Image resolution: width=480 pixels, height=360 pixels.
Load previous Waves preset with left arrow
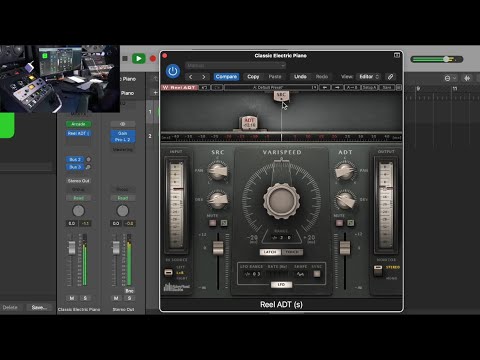(325, 87)
